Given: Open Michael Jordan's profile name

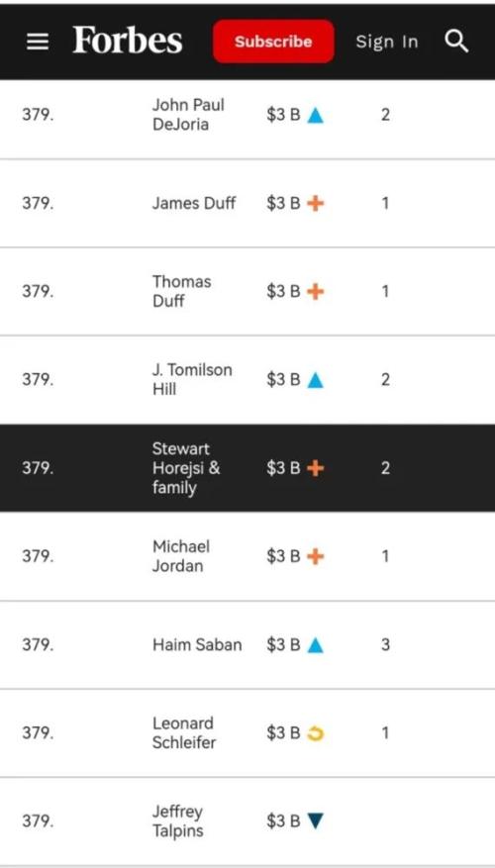Looking at the screenshot, I should point(181,556).
